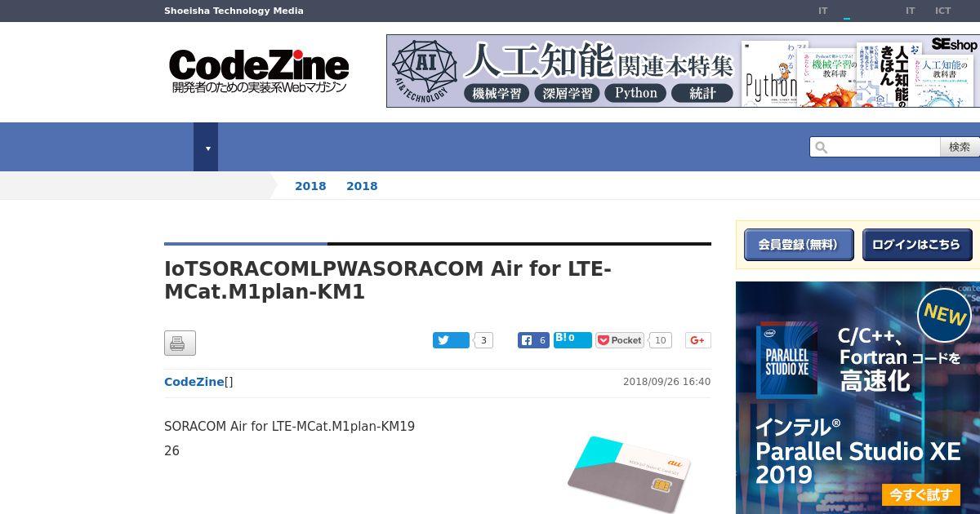Open CodeZine author link
This screenshot has width=980, height=514.
tap(194, 382)
